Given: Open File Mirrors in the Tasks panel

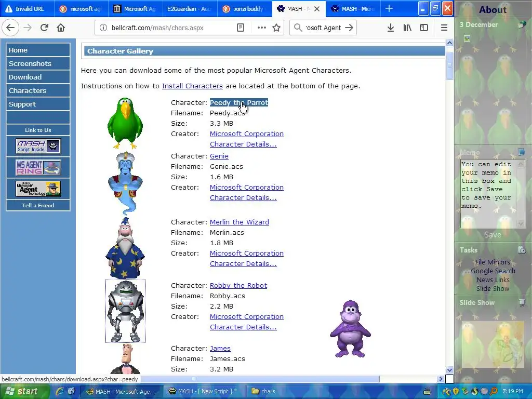Looking at the screenshot, I should (x=493, y=262).
